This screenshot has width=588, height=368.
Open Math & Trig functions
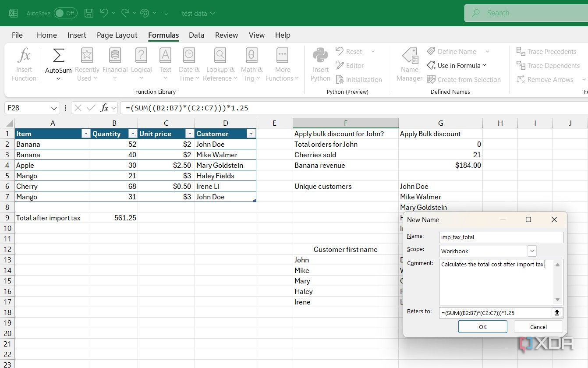pos(251,65)
